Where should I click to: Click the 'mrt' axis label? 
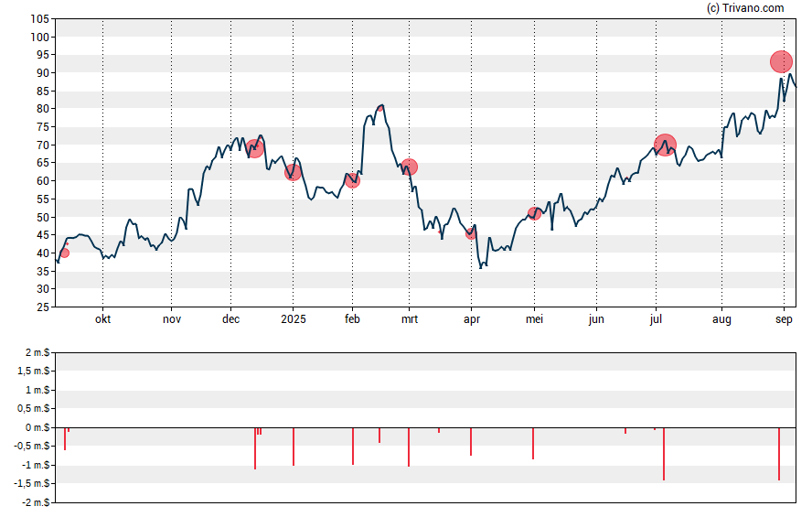[x=409, y=319]
